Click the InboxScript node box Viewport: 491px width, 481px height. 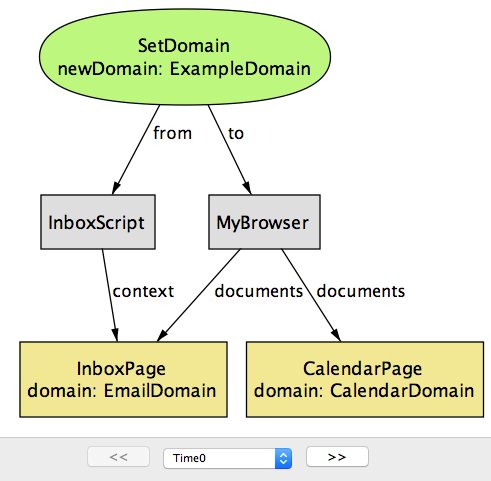(x=98, y=222)
